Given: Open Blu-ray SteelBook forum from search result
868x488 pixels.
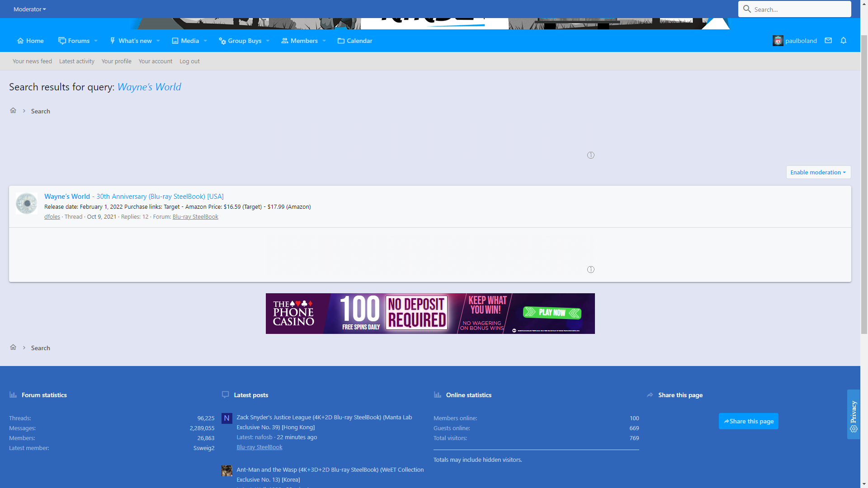Looking at the screenshot, I should [195, 216].
